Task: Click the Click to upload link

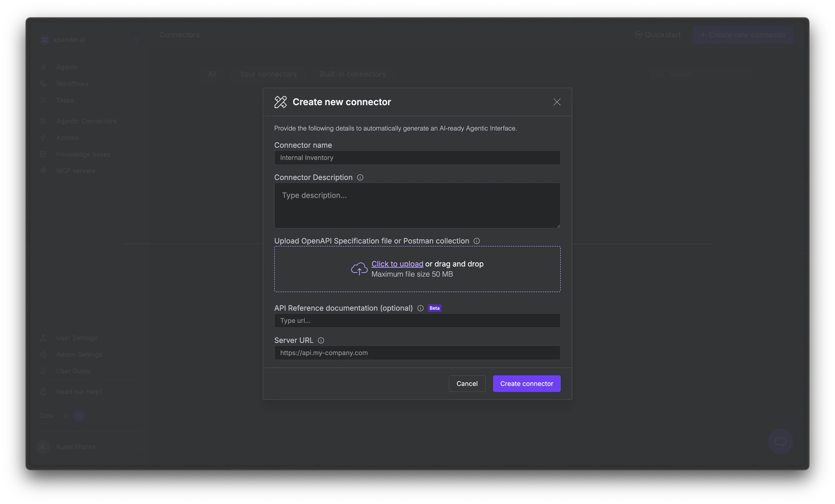Action: 397,264
